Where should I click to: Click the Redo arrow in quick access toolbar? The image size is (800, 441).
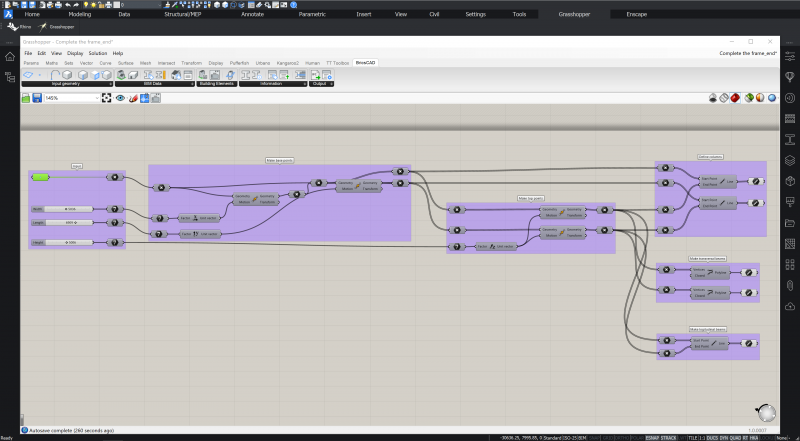point(76,5)
